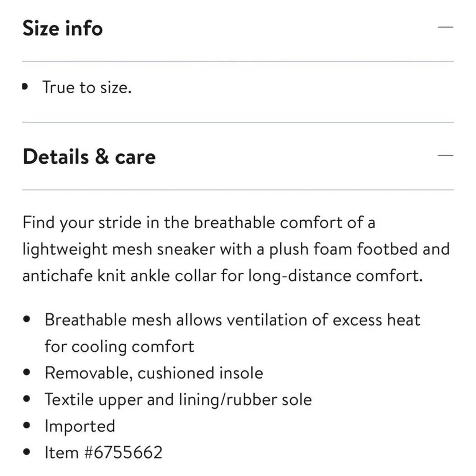
Task: Click bullet dot before Item number
Action: [x=27, y=452]
